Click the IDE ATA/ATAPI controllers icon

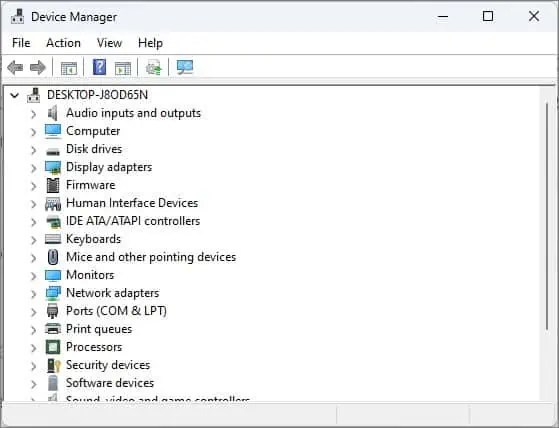click(53, 221)
